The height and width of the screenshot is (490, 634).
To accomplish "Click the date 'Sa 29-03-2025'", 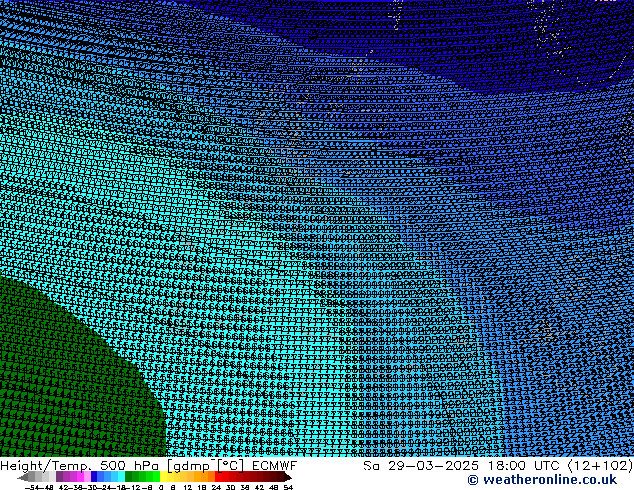I will tap(421, 466).
